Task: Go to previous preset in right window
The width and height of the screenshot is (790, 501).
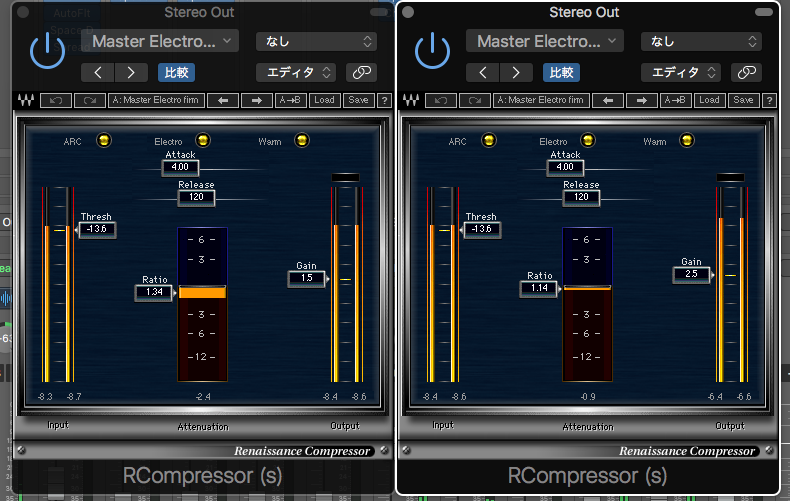Action: coord(483,73)
